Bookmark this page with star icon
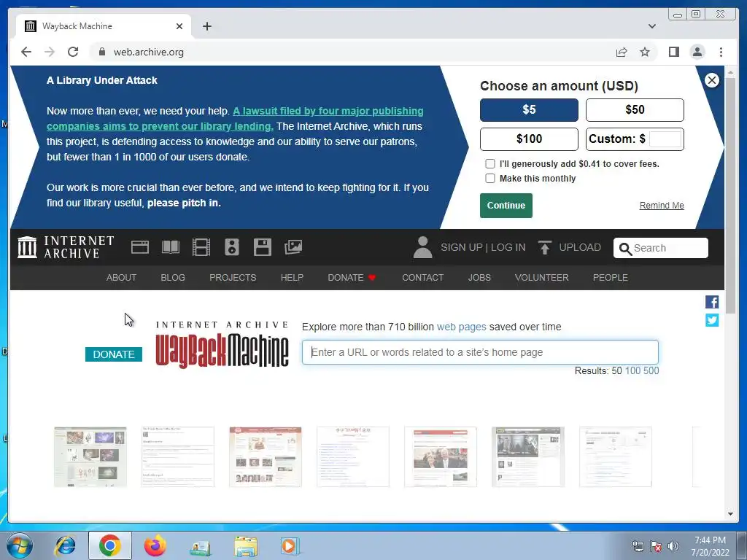Screen dimensions: 747x560 click(645, 52)
